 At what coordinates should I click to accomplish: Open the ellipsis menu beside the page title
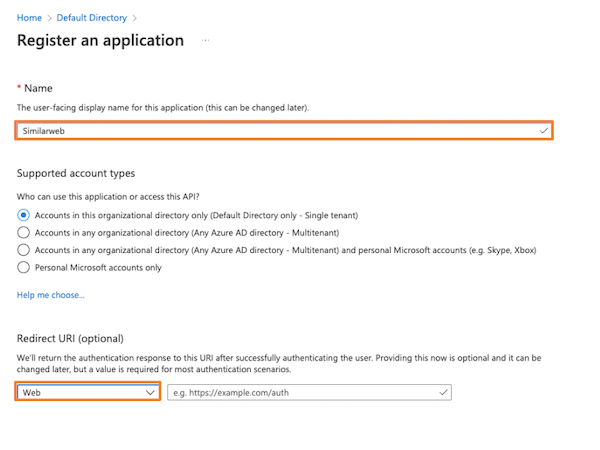coord(206,41)
